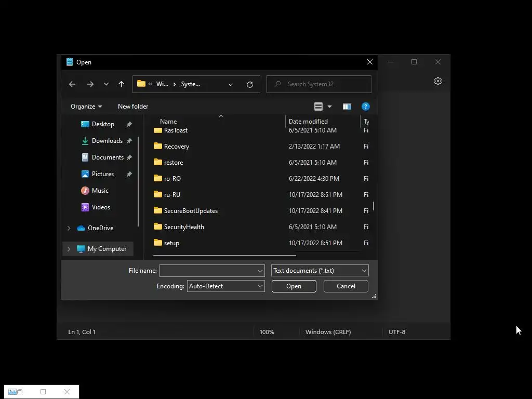
Task: Go up one folder level
Action: (x=121, y=84)
